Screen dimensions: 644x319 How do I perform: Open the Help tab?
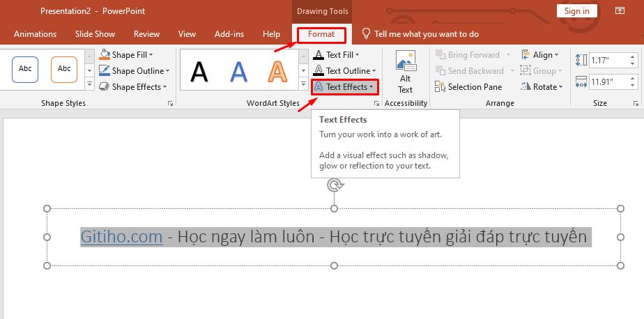[x=271, y=35]
